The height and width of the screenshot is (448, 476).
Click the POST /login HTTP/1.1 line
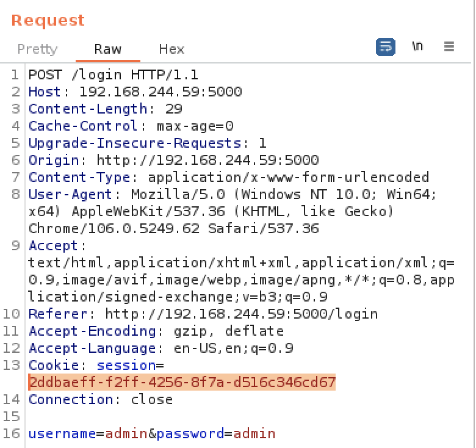[114, 75]
